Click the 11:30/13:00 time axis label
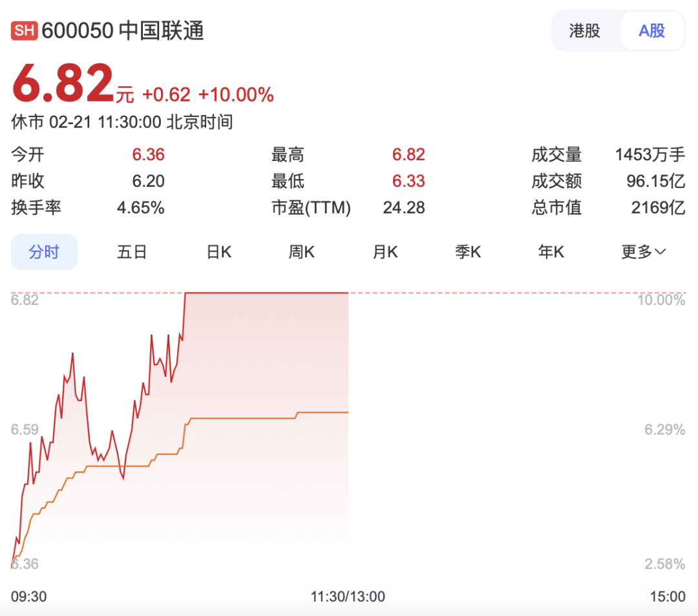This screenshot has width=698, height=616. (x=348, y=597)
